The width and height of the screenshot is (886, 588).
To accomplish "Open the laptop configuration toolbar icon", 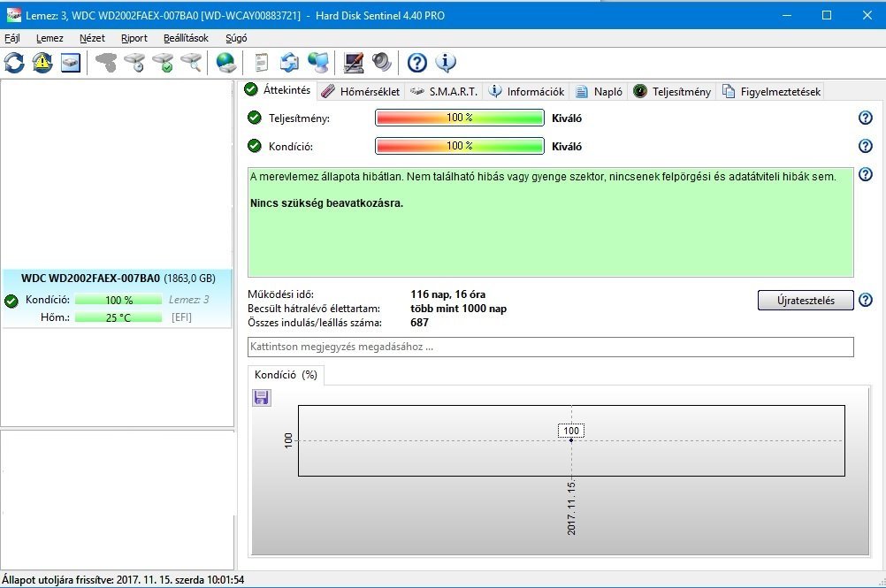I will pos(354,62).
